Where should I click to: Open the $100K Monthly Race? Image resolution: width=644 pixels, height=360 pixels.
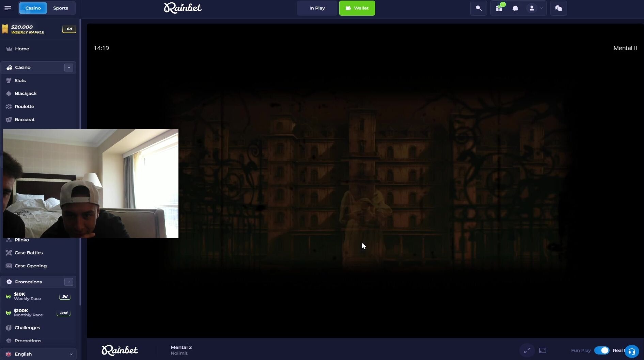(x=38, y=313)
